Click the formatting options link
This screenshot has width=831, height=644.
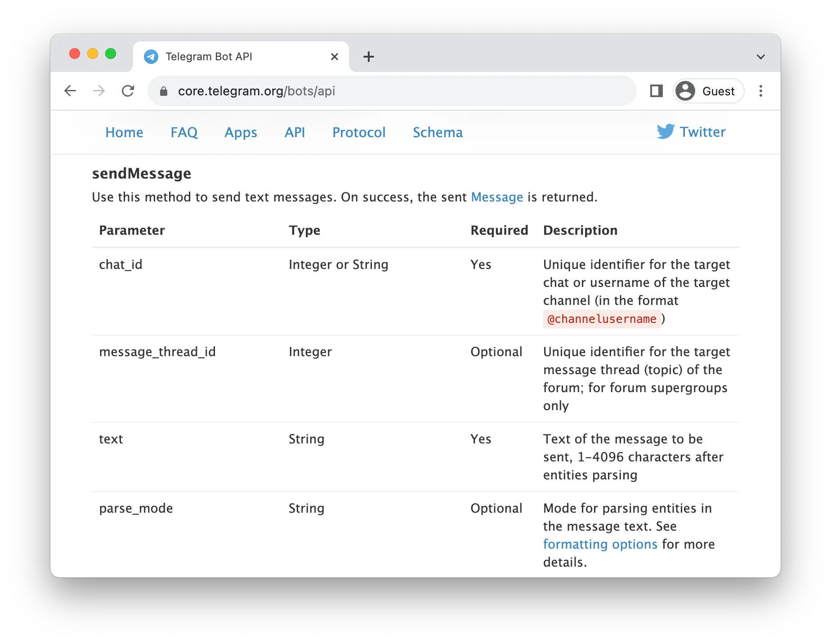(600, 544)
